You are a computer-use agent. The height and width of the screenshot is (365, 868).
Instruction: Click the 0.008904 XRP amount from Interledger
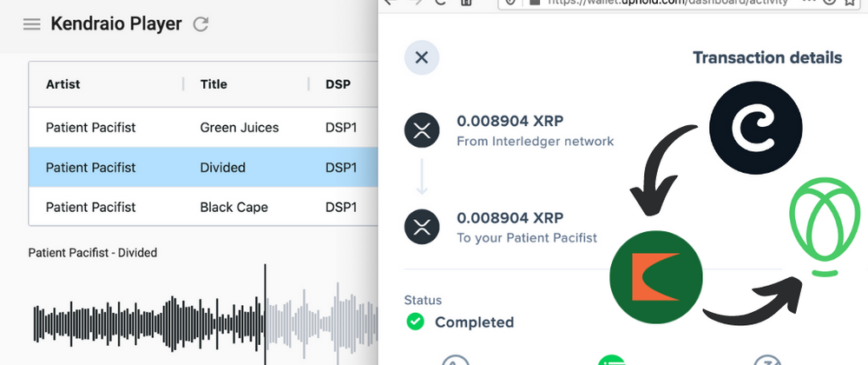click(x=510, y=122)
